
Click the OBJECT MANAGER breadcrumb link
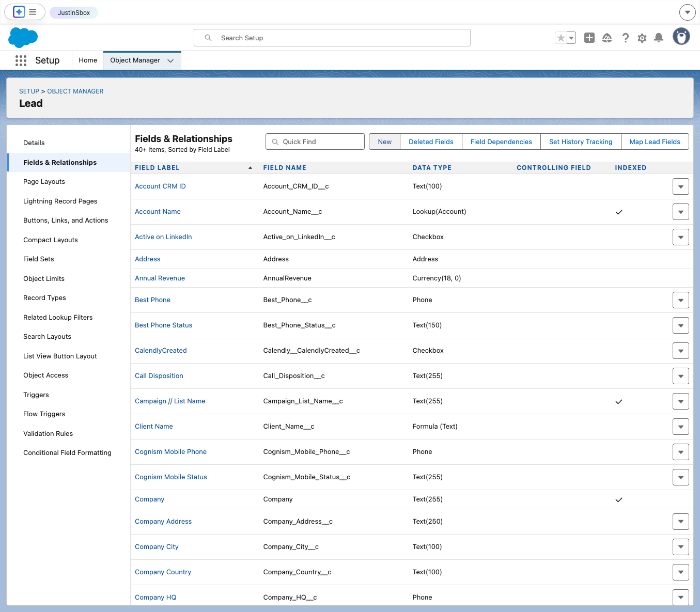pos(75,91)
